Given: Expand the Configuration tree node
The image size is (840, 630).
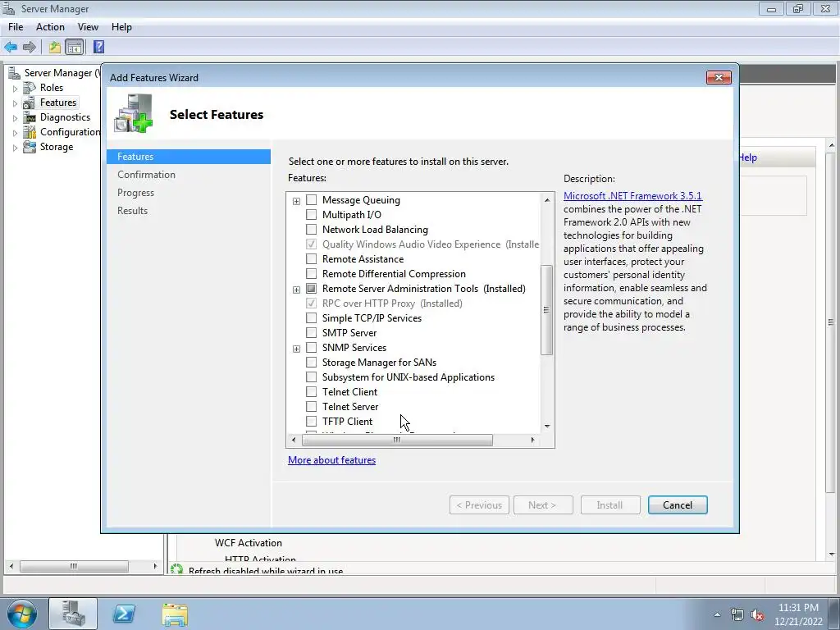Looking at the screenshot, I should [x=15, y=132].
